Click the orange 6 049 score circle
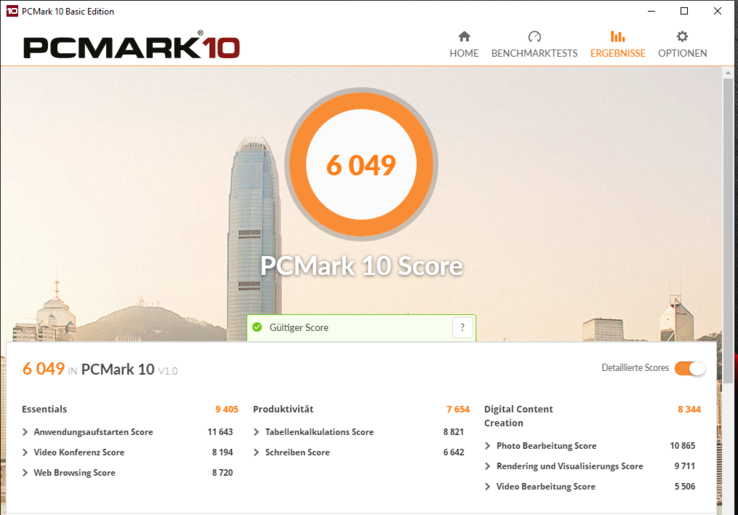This screenshot has height=515, width=738. pyautogui.click(x=361, y=165)
